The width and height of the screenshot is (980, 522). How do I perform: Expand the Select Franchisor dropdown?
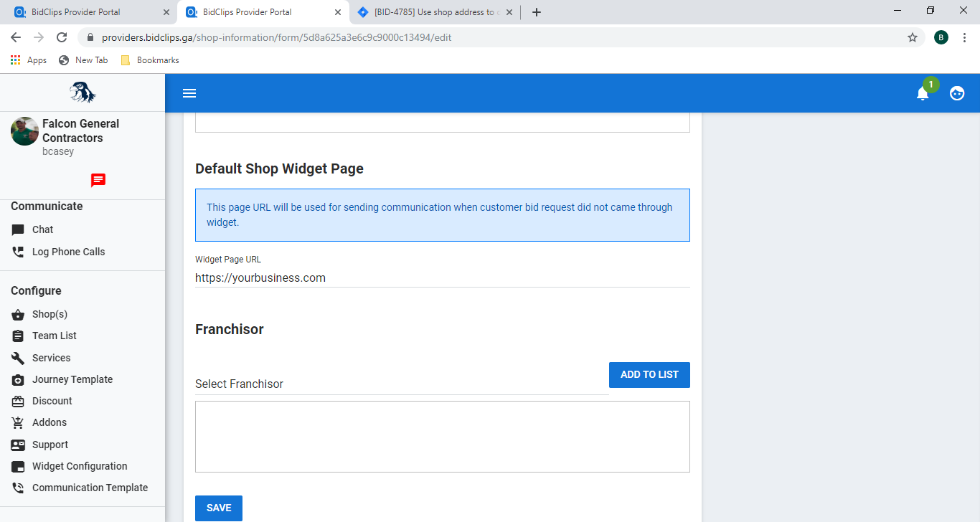pyautogui.click(x=402, y=384)
